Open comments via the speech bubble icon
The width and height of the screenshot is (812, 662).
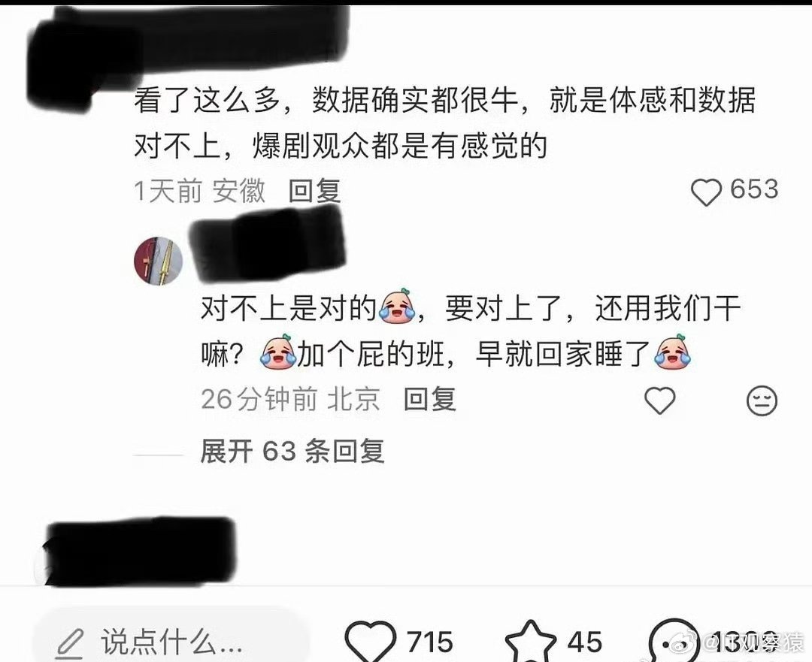click(x=673, y=642)
